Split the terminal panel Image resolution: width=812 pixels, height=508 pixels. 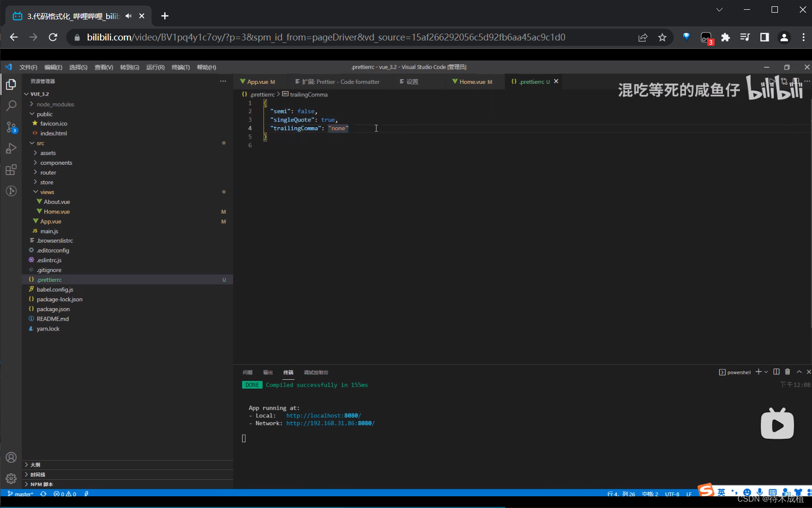tap(776, 372)
